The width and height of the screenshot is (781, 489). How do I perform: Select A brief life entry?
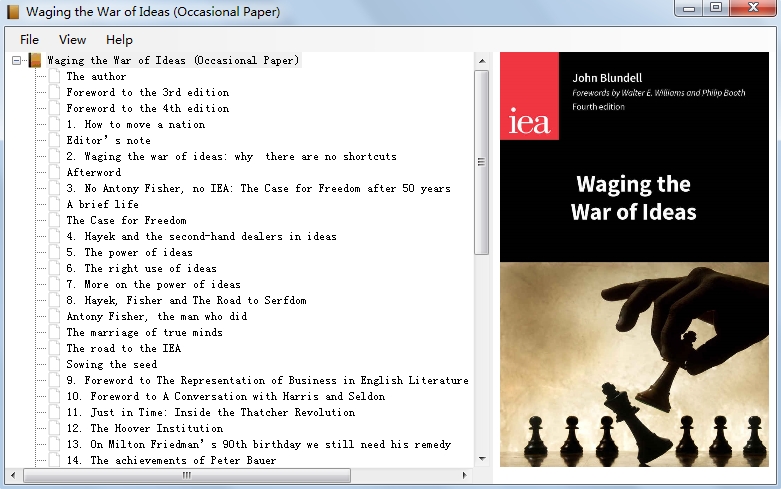click(103, 204)
